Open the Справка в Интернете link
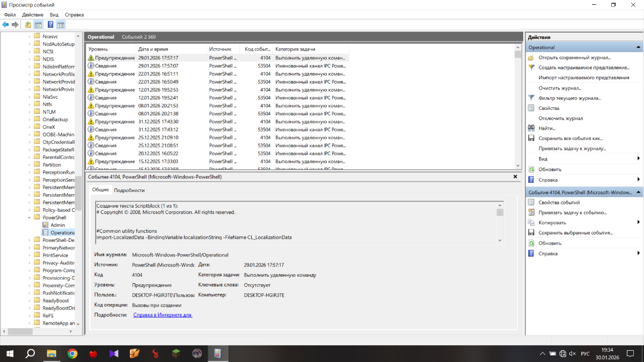The width and height of the screenshot is (644, 362). pyautogui.click(x=163, y=315)
